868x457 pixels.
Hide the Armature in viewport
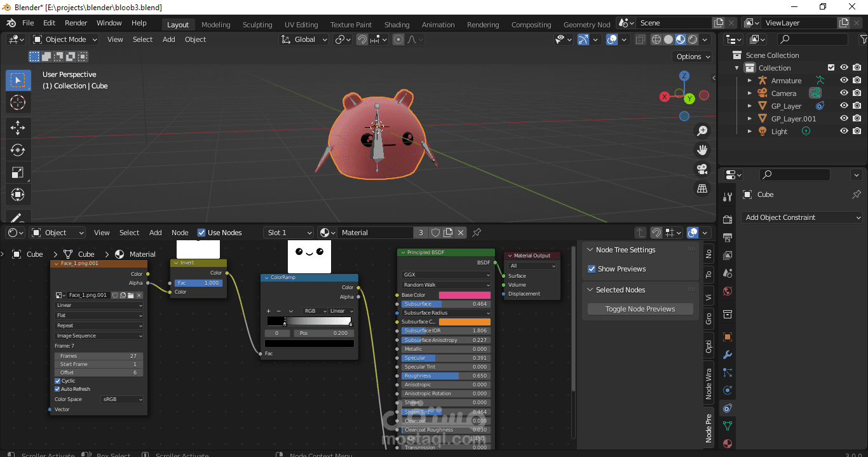[x=844, y=81]
